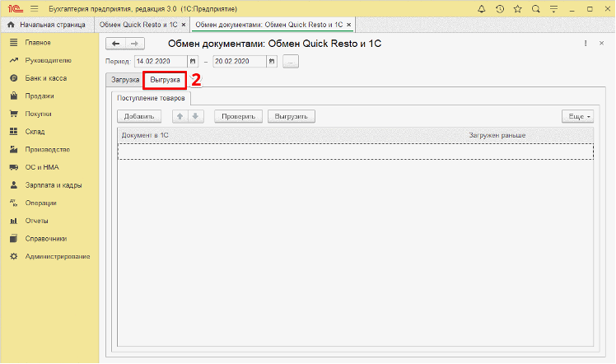
Task: Open notifications bell icon
Action: pos(481,8)
